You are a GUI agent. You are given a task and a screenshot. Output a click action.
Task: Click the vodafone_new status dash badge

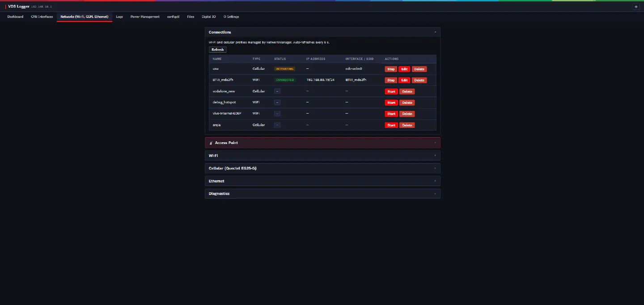coord(277,91)
